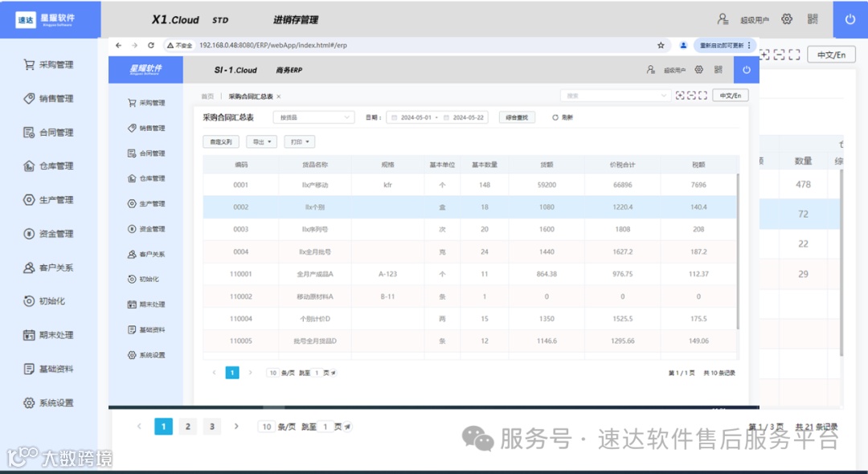868x474 pixels.
Task: Click the 综合查找 button
Action: (517, 117)
